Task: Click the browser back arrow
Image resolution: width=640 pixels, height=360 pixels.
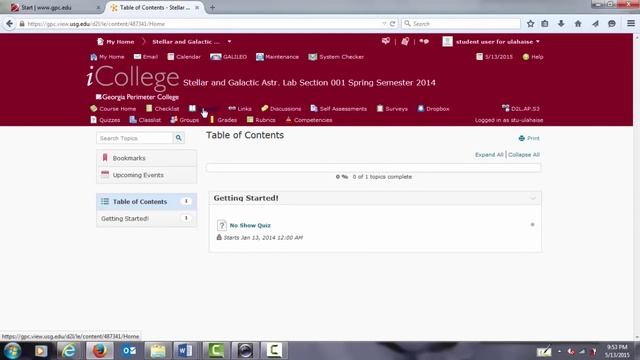Action: [x=9, y=24]
